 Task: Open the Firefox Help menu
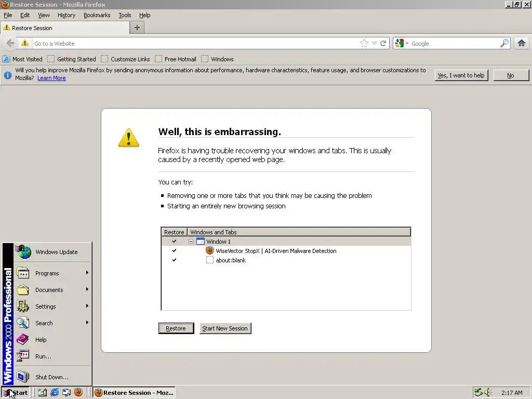[x=145, y=15]
